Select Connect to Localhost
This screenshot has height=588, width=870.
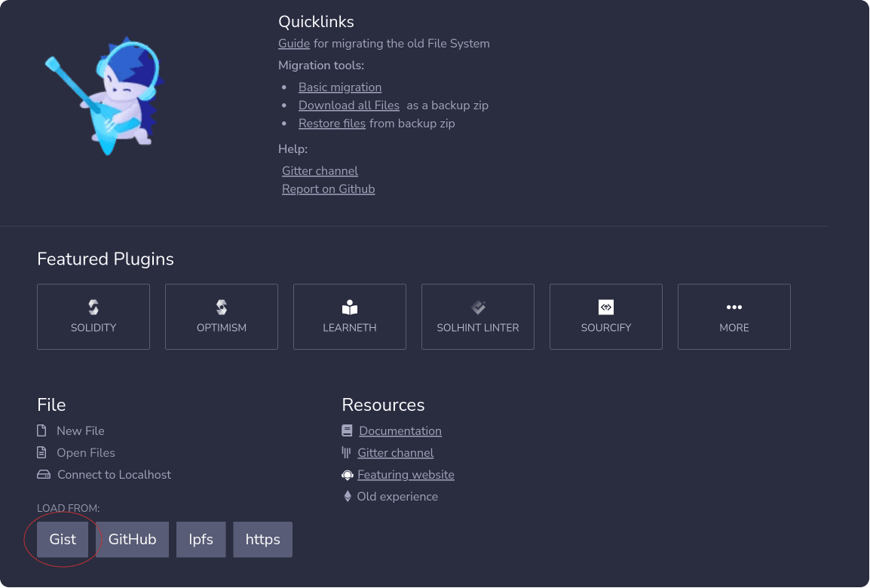pyautogui.click(x=115, y=475)
